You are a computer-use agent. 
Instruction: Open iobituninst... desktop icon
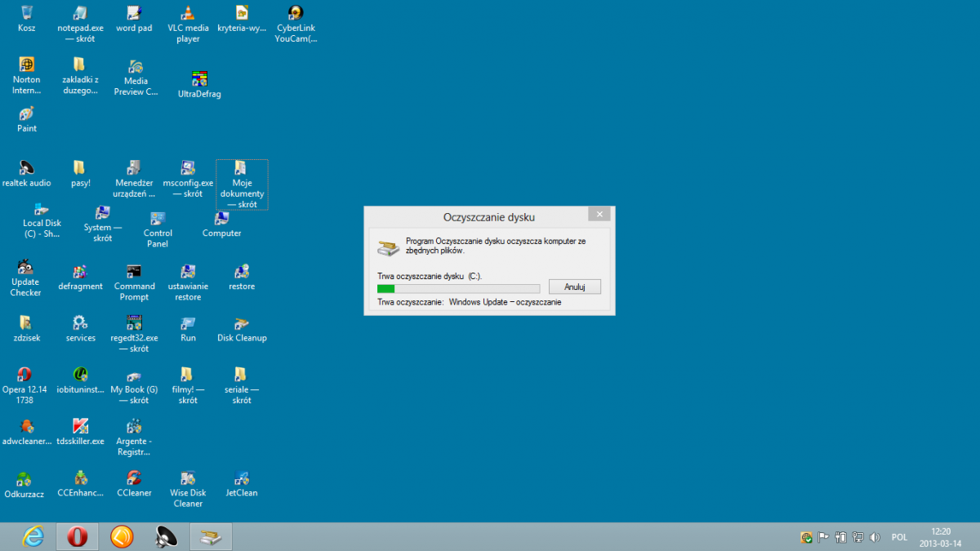coord(80,375)
